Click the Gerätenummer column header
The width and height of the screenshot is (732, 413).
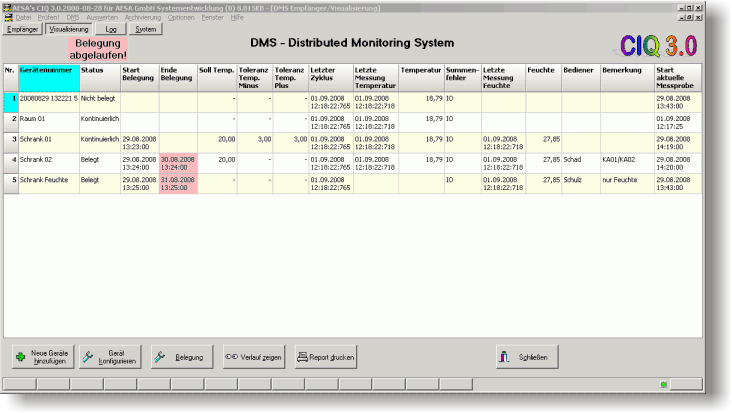[48, 71]
